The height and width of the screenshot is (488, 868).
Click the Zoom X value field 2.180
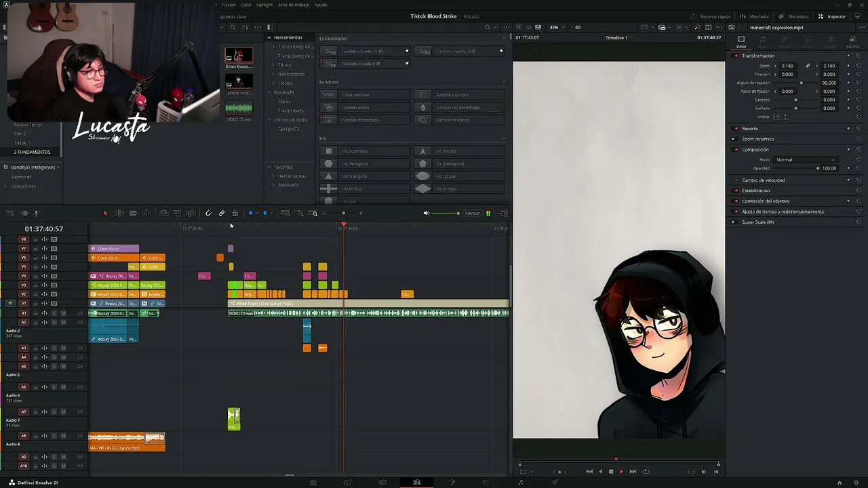[787, 66]
